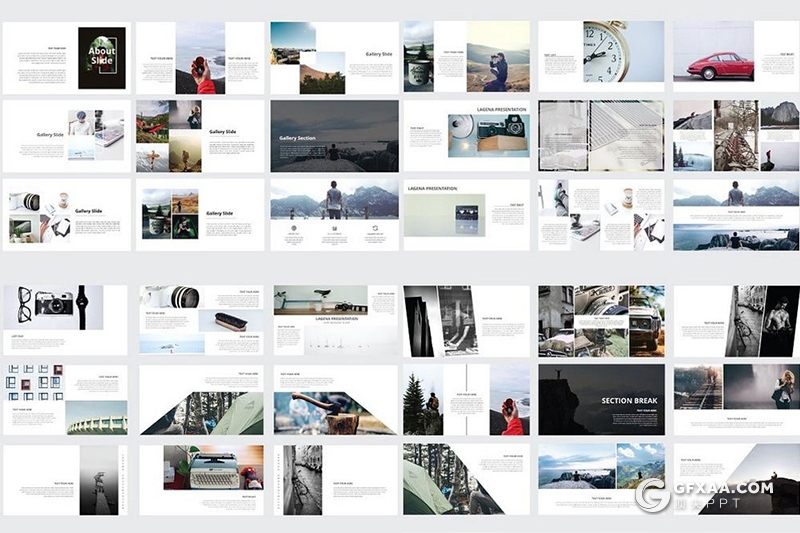Select the vintage cameras Lagena Presentation slide
Image resolution: width=800 pixels, height=533 pixels.
point(467,136)
